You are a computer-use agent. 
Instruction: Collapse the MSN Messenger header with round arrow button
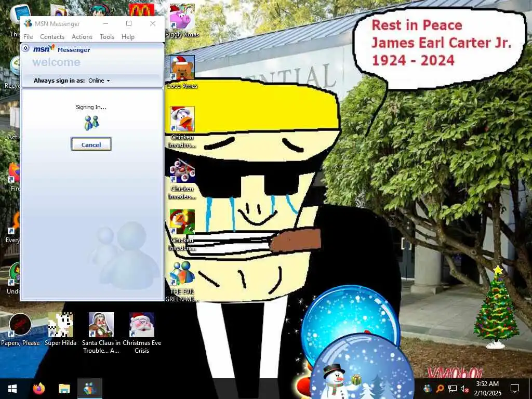(x=25, y=48)
